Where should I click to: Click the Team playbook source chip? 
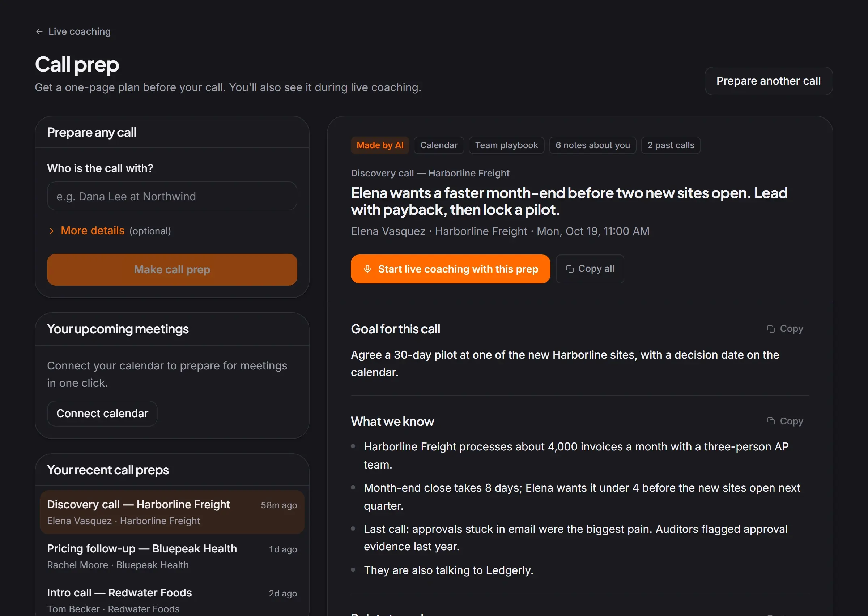506,145
